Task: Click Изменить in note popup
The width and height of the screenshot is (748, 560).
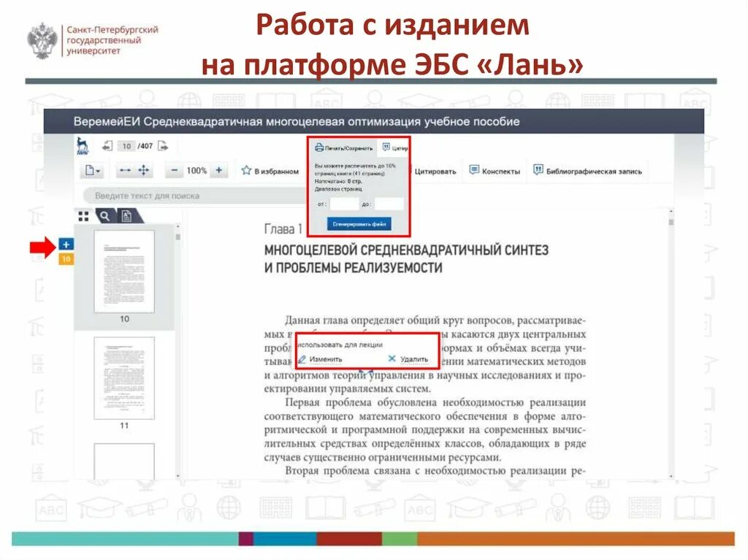Action: (x=321, y=358)
